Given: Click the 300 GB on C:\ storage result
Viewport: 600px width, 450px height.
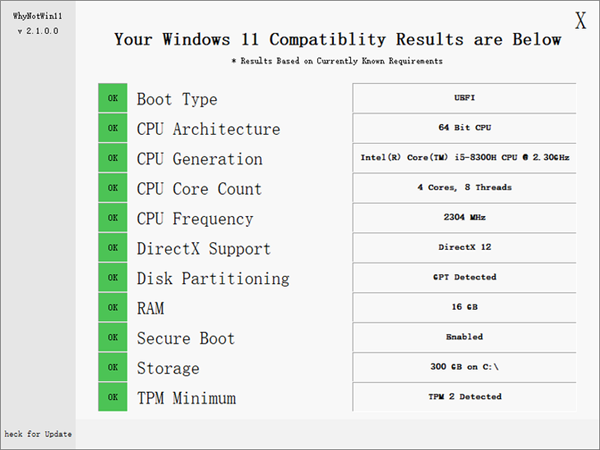Looking at the screenshot, I should tap(464, 367).
